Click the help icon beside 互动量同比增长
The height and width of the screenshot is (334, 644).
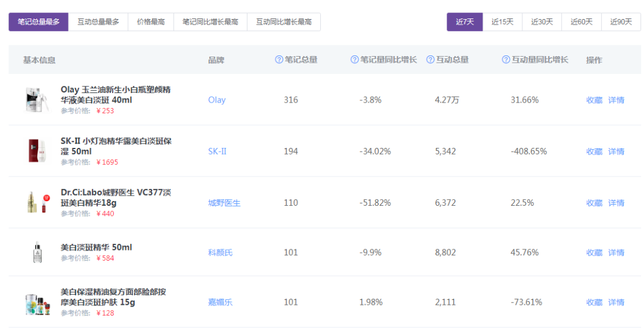tap(506, 60)
